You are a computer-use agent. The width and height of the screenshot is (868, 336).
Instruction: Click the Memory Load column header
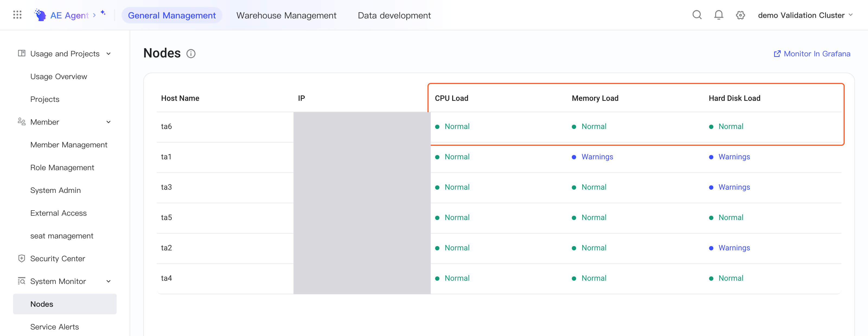(x=595, y=98)
